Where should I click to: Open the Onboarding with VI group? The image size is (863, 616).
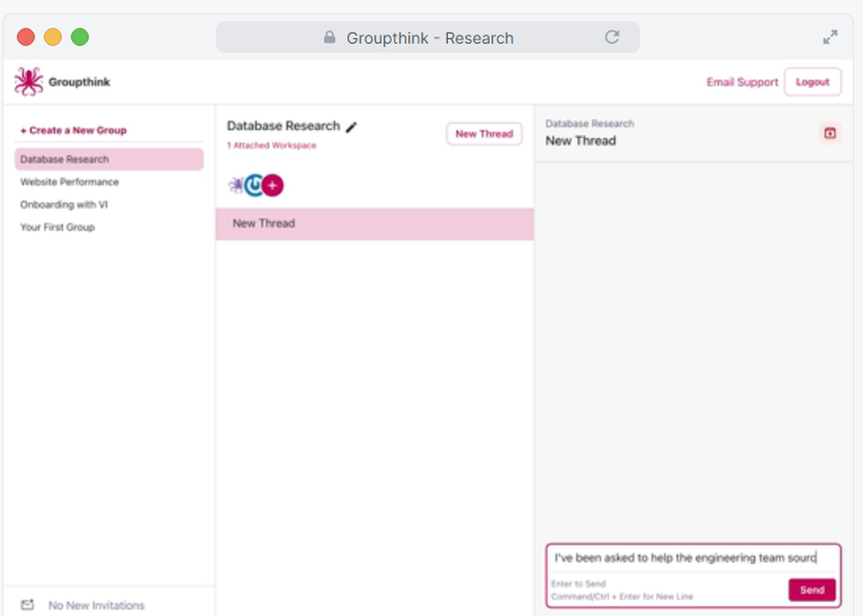pos(65,204)
